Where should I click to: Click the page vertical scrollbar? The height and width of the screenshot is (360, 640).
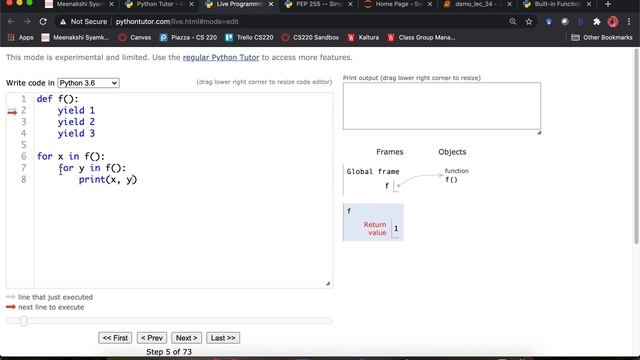[636, 147]
